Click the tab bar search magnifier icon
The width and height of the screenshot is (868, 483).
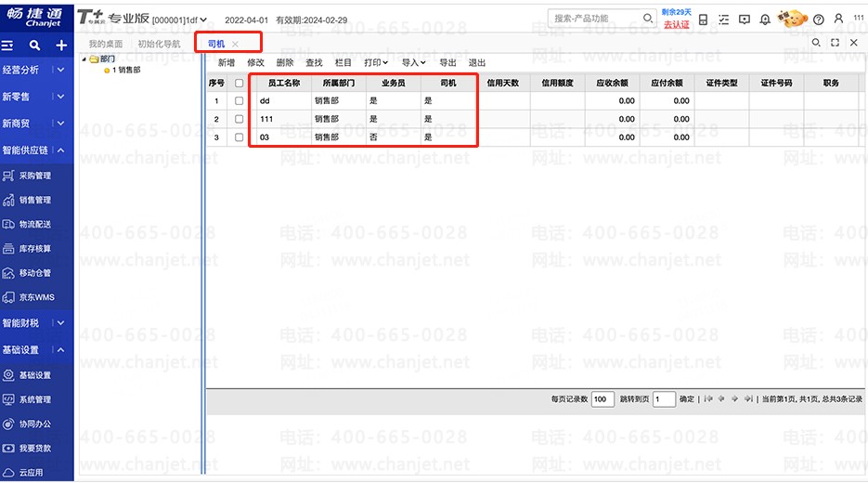pos(815,43)
